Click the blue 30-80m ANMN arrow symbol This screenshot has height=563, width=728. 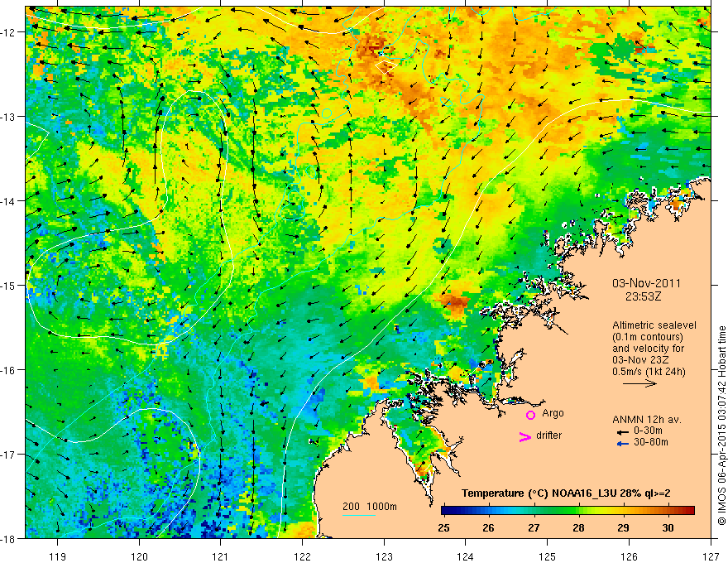[x=622, y=444]
